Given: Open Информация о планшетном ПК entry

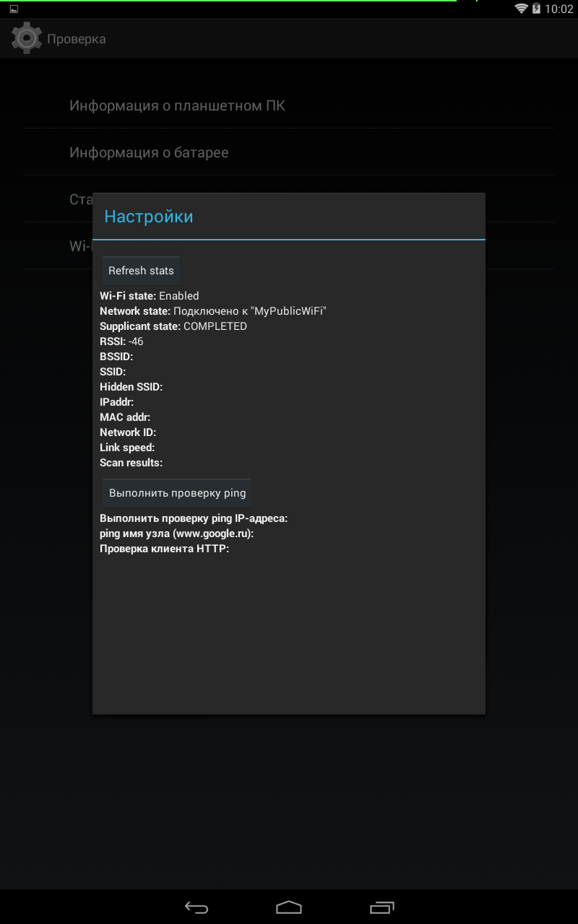Looking at the screenshot, I should pos(289,105).
